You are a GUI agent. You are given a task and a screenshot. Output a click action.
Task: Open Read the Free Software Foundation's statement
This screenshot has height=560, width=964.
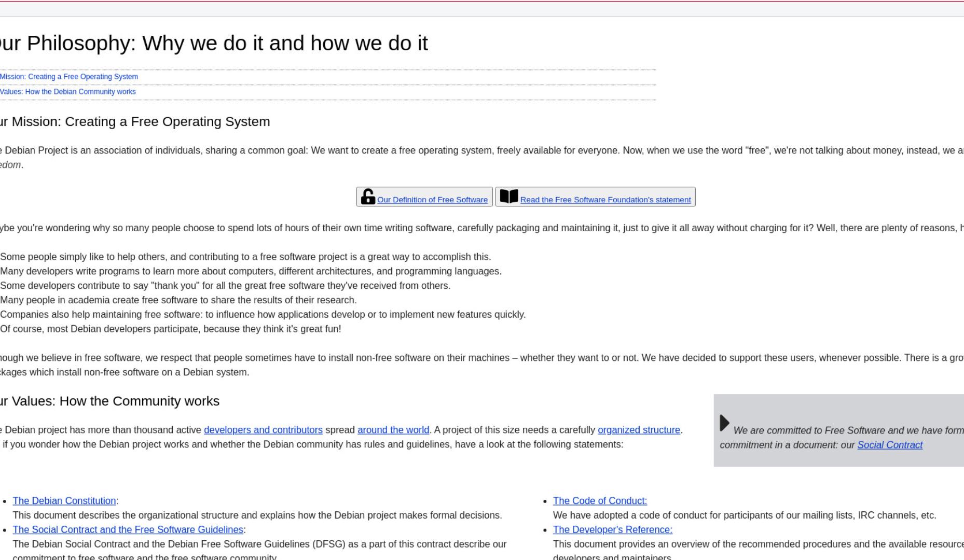point(605,200)
